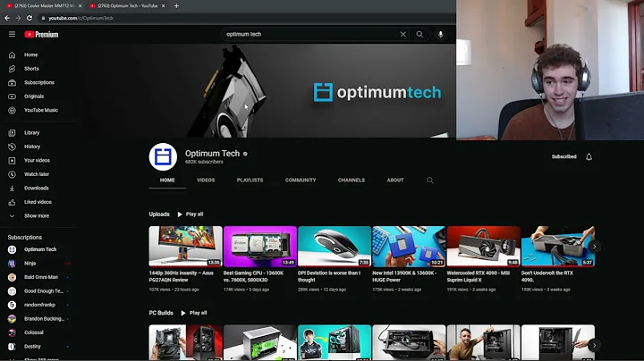This screenshot has height=361, width=644.
Task: Click the Optimum Tech channel avatar
Action: [163, 156]
